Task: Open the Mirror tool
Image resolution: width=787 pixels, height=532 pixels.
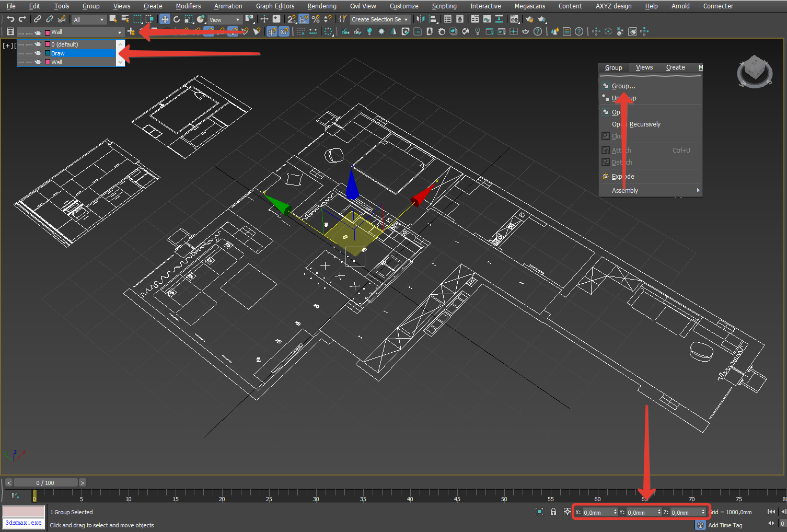Action: pos(421,19)
